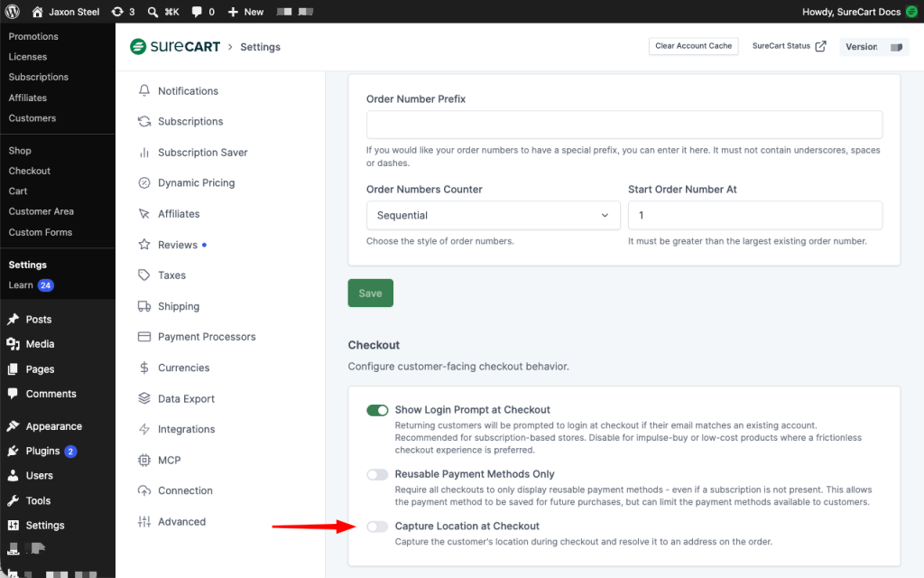Viewport: 924px width, 578px height.
Task: Click the Media icon in WordPress sidebar
Action: [13, 344]
